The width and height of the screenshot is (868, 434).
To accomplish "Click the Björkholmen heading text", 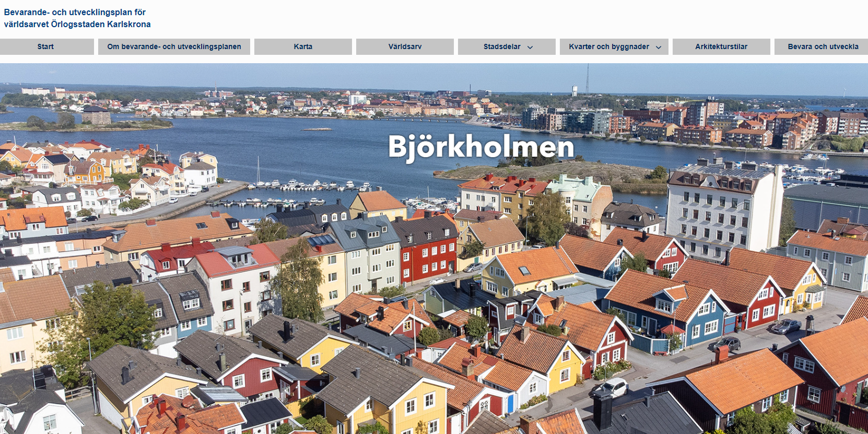I will click(481, 147).
